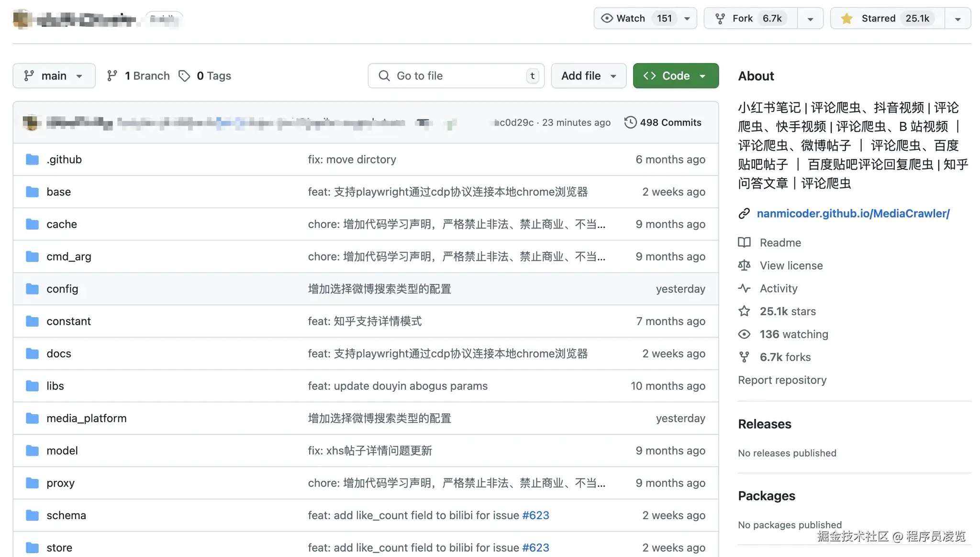
Task: Click the Activity pulse icon
Action: click(744, 288)
